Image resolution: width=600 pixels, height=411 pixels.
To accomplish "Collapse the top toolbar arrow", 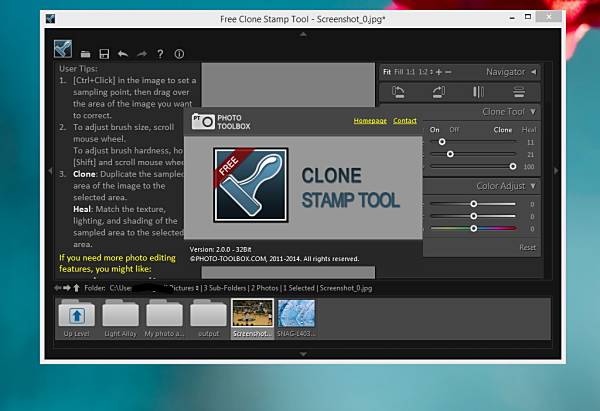I will point(303,34).
